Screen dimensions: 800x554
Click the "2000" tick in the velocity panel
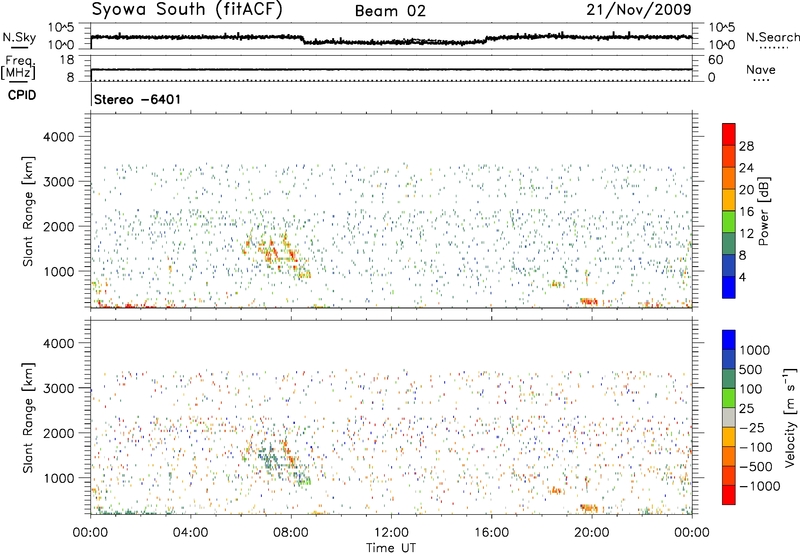click(x=58, y=433)
